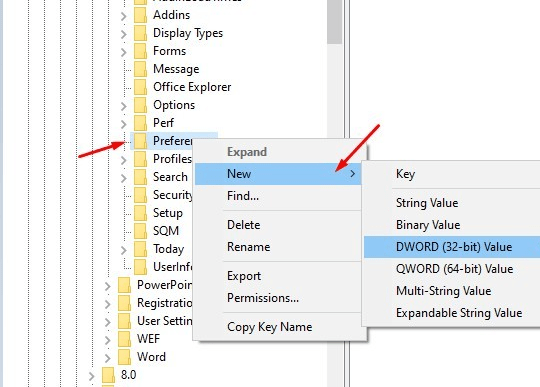Expand the Options key

click(124, 106)
